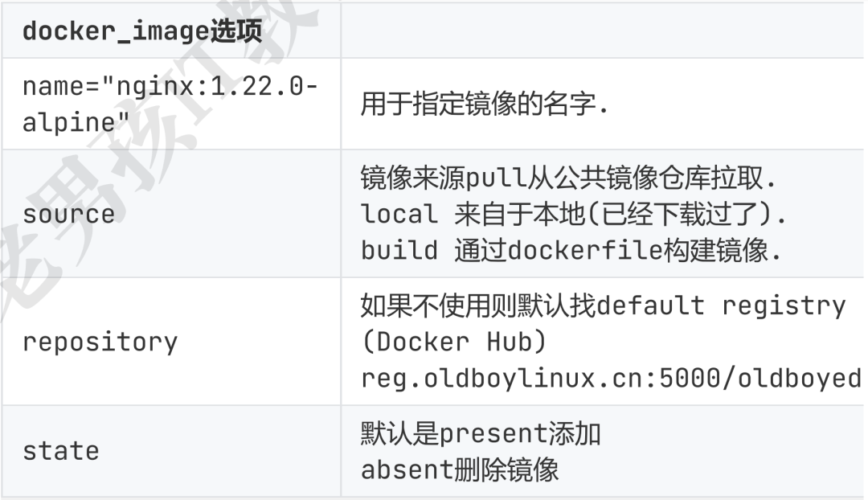Select the repository option cell
The height and width of the screenshot is (500, 868).
tap(100, 342)
